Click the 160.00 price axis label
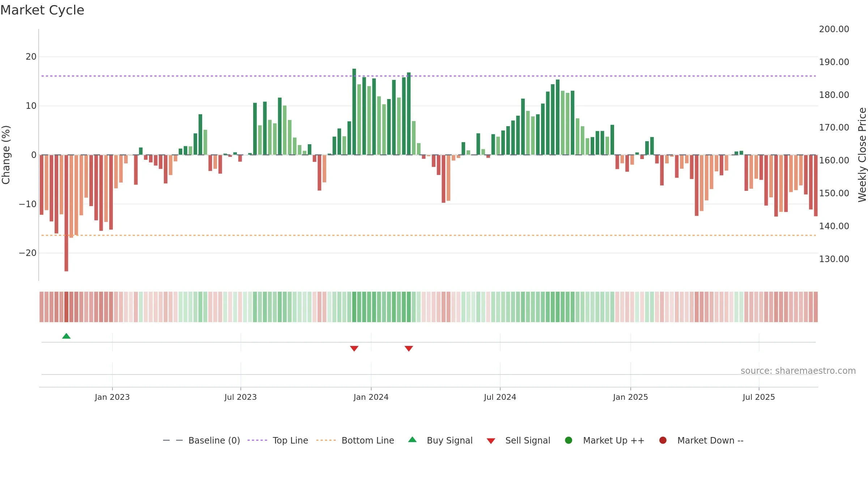This screenshot has height=488, width=868. click(834, 160)
